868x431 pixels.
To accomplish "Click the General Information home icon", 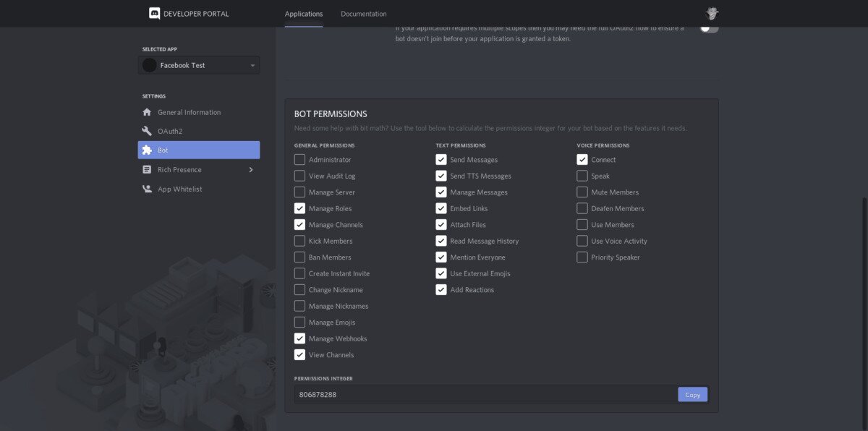I will click(x=147, y=112).
